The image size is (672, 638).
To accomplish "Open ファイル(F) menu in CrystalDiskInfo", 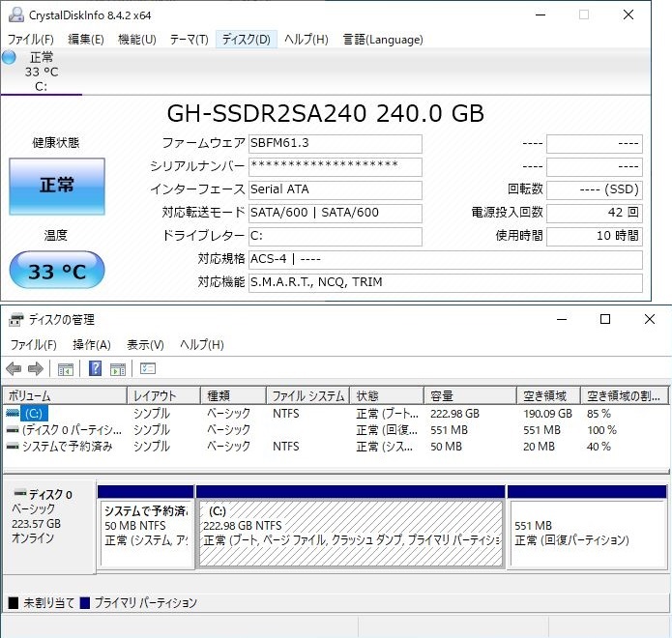I will click(x=31, y=40).
